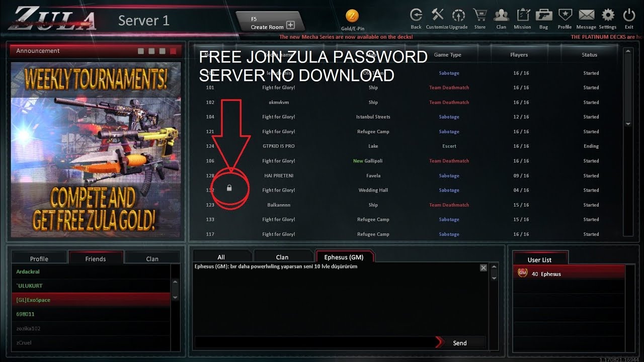Viewport: 644px width, 362px height.
Task: Click friends list scrollbar down arrow
Action: [x=175, y=297]
